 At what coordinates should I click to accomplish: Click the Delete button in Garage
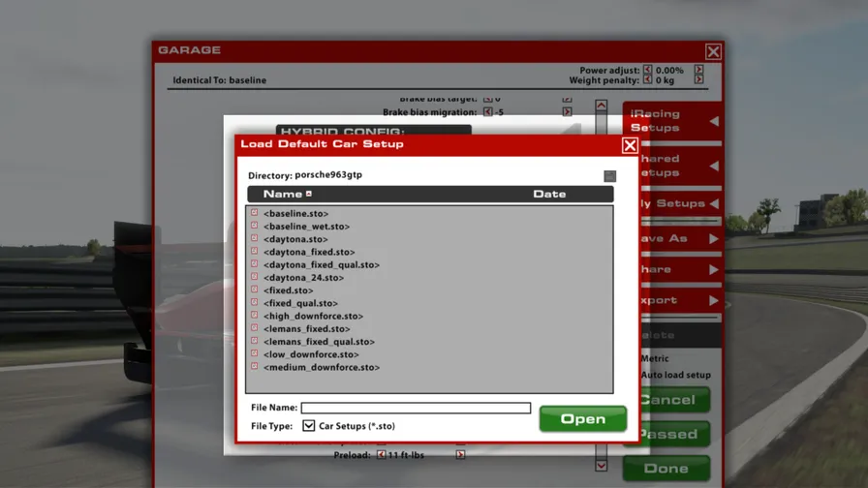[x=681, y=335]
